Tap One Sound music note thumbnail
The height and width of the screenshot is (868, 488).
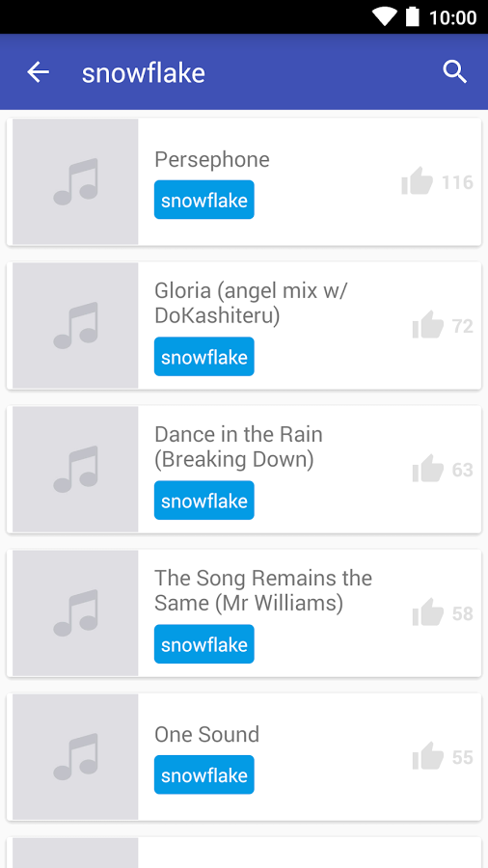[75, 757]
